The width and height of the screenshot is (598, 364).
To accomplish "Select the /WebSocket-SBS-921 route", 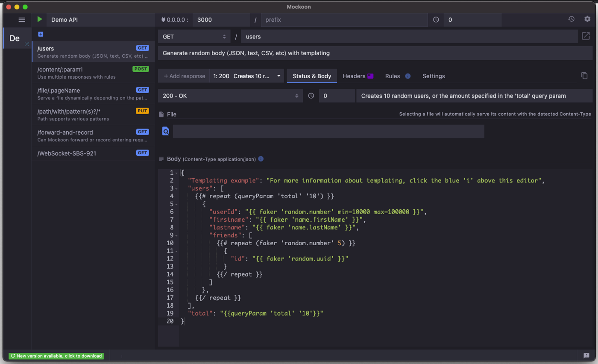I will click(93, 153).
